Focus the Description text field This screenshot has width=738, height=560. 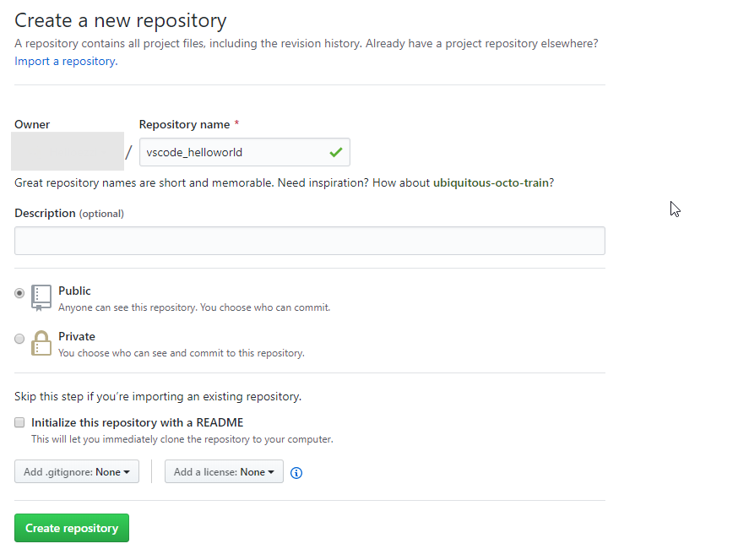pos(310,241)
